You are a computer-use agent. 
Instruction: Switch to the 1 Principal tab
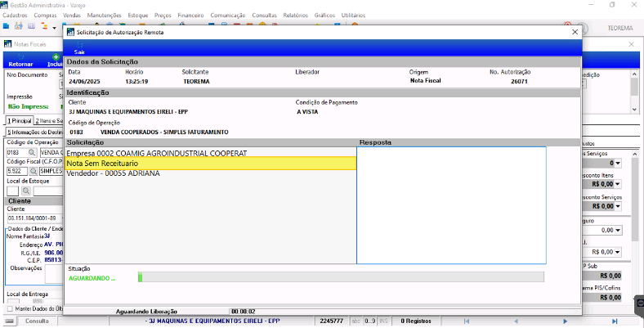(x=19, y=121)
